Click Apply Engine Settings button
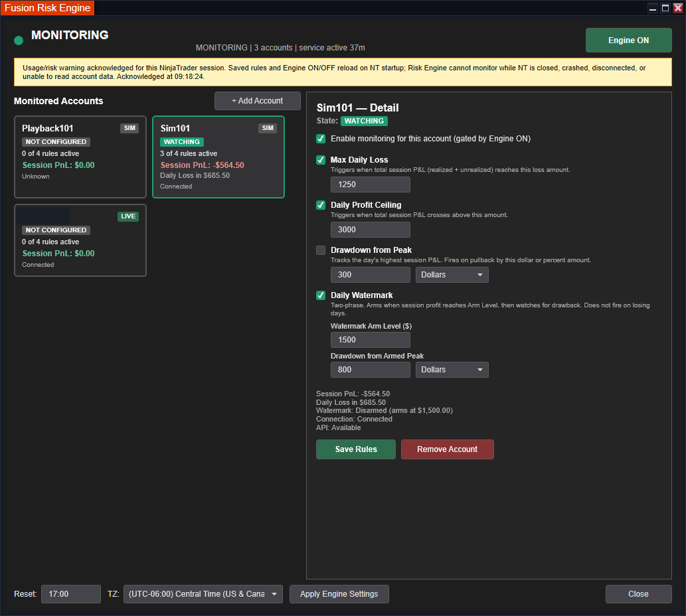Image resolution: width=686 pixels, height=616 pixels. 339,594
